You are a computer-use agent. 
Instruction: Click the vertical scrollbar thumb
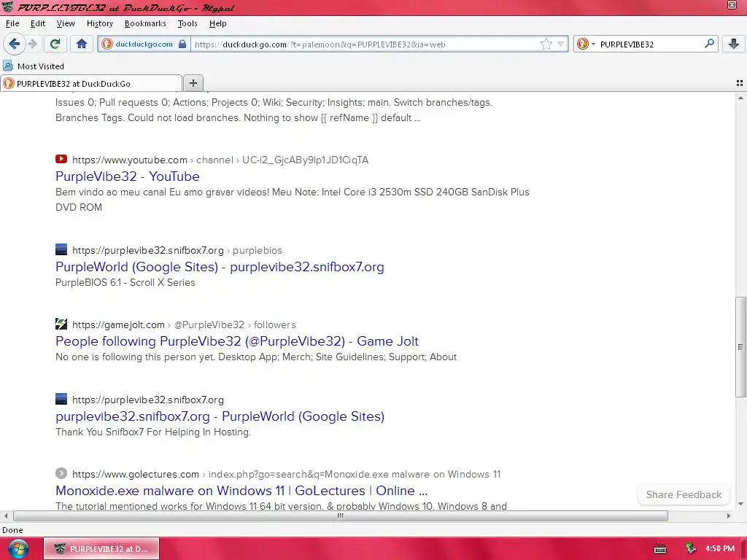click(x=740, y=346)
